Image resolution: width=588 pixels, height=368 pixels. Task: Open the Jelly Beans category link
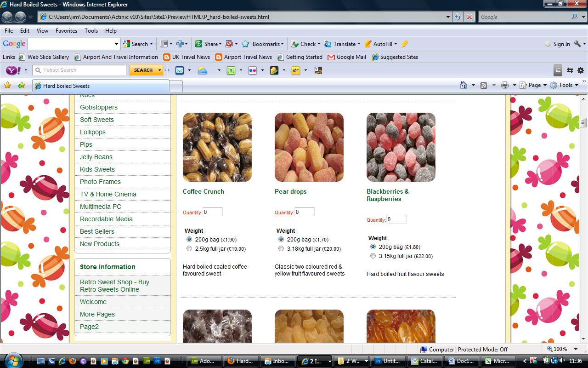(x=96, y=157)
